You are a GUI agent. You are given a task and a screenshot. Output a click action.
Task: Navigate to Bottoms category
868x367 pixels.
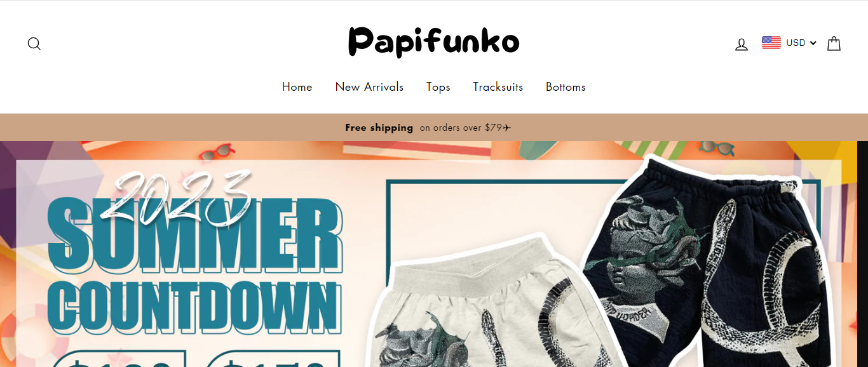point(566,87)
